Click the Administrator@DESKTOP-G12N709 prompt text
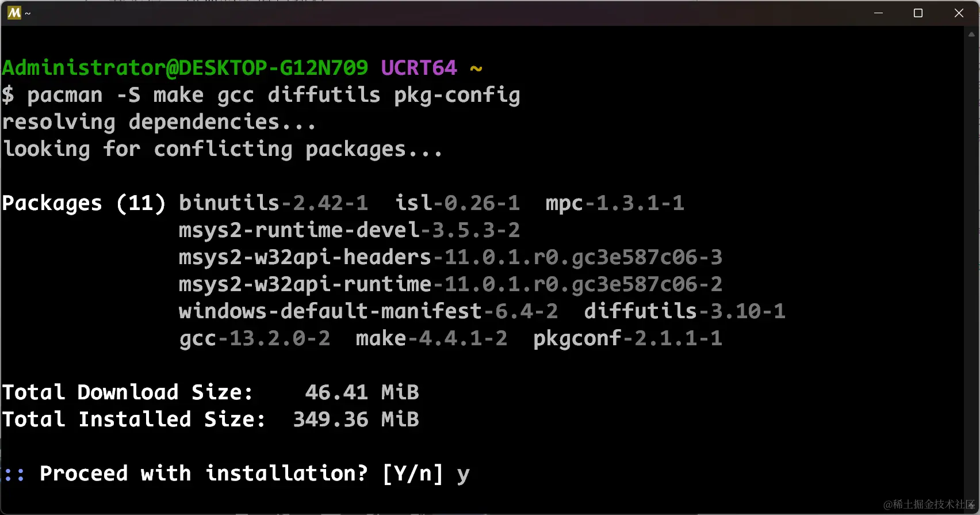The image size is (980, 515). [x=185, y=68]
